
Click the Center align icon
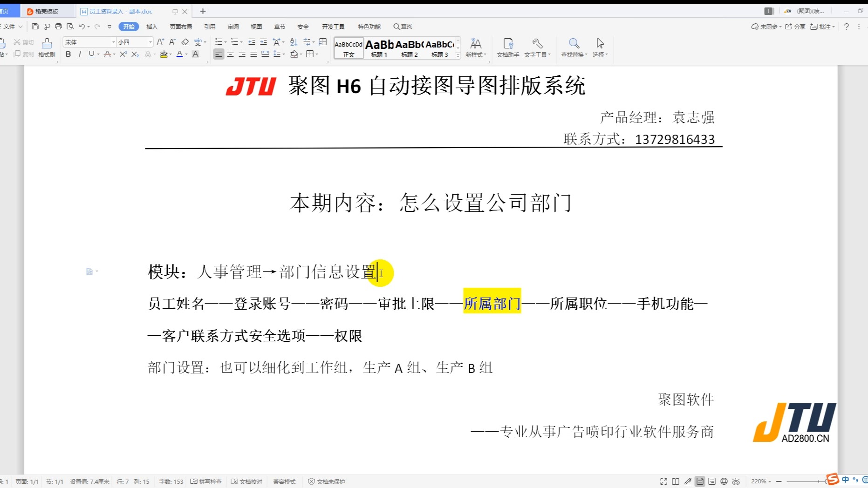pyautogui.click(x=230, y=54)
